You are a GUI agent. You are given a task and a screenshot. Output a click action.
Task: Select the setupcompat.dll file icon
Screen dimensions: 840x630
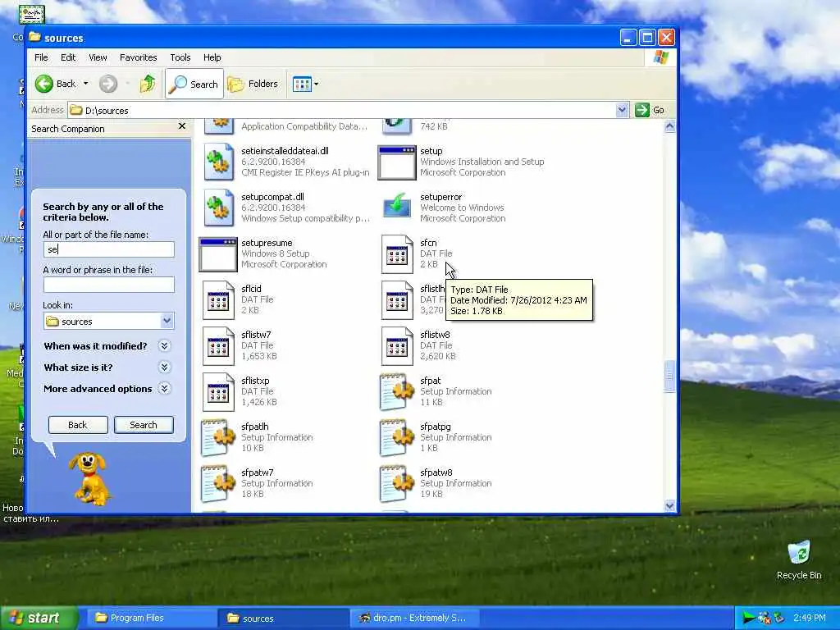tap(218, 208)
